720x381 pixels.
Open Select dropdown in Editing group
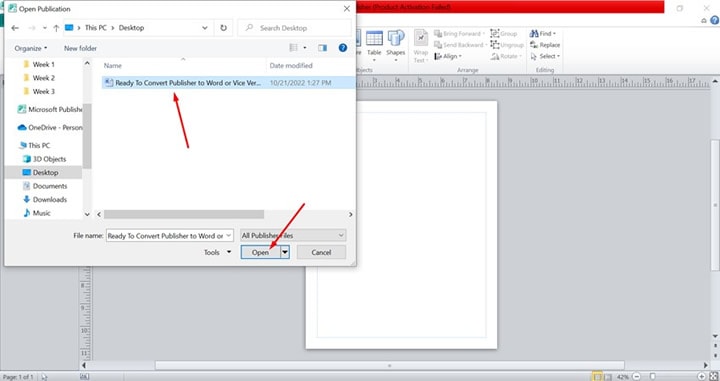click(545, 56)
